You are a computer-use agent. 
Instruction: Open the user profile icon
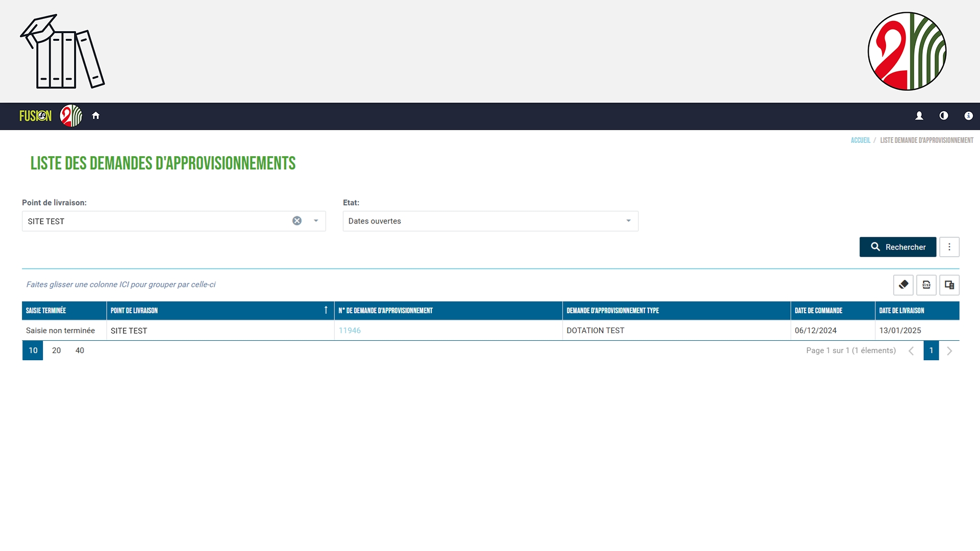click(919, 116)
